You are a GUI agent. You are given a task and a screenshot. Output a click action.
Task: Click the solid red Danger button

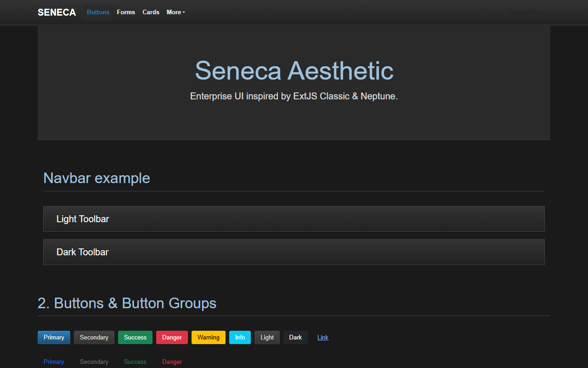click(x=172, y=338)
